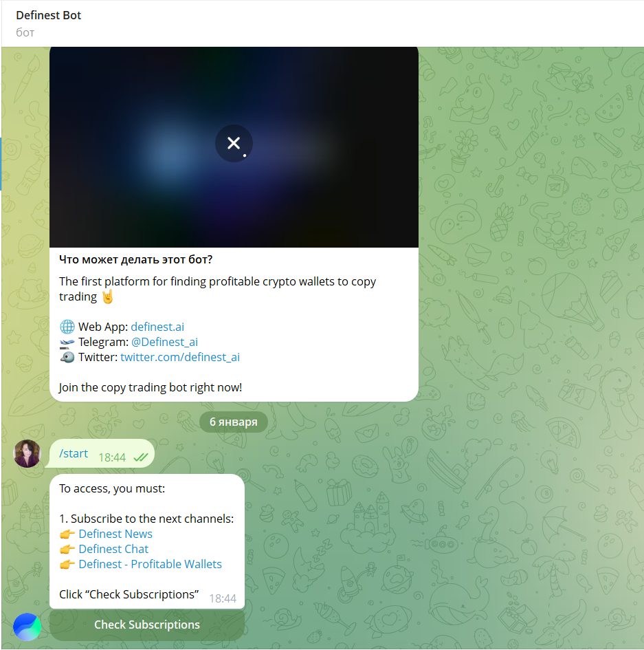Cancel the video loading with the X icon

coord(234,143)
